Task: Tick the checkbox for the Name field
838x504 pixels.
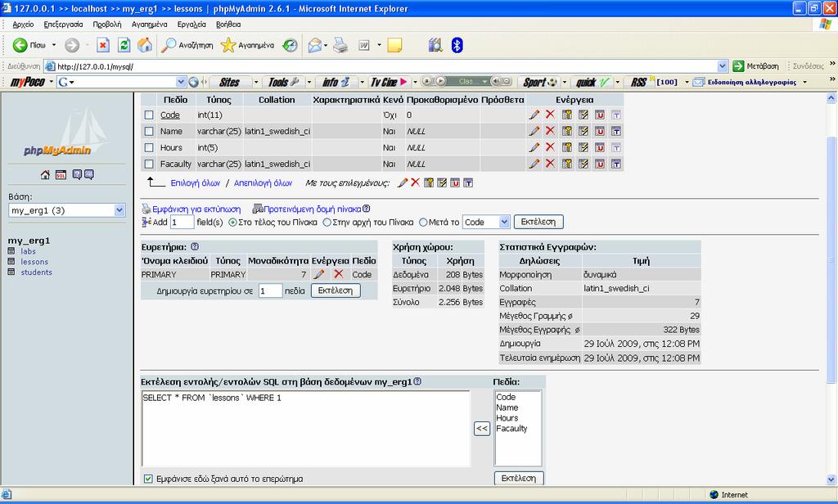Action: [x=149, y=132]
